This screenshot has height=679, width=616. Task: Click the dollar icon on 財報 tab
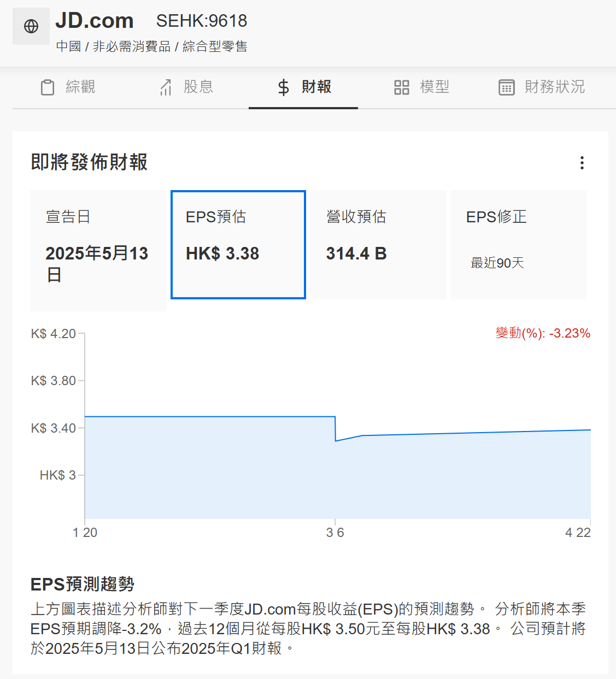pos(284,87)
